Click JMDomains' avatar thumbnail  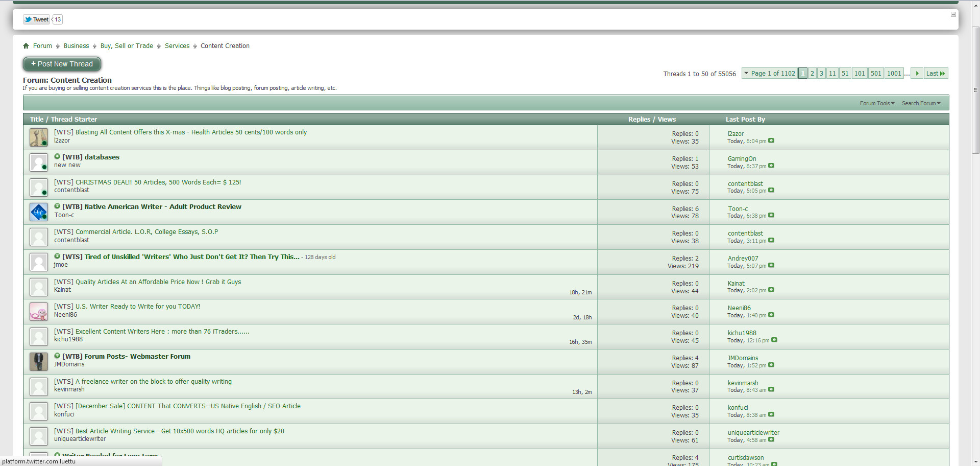tap(39, 362)
